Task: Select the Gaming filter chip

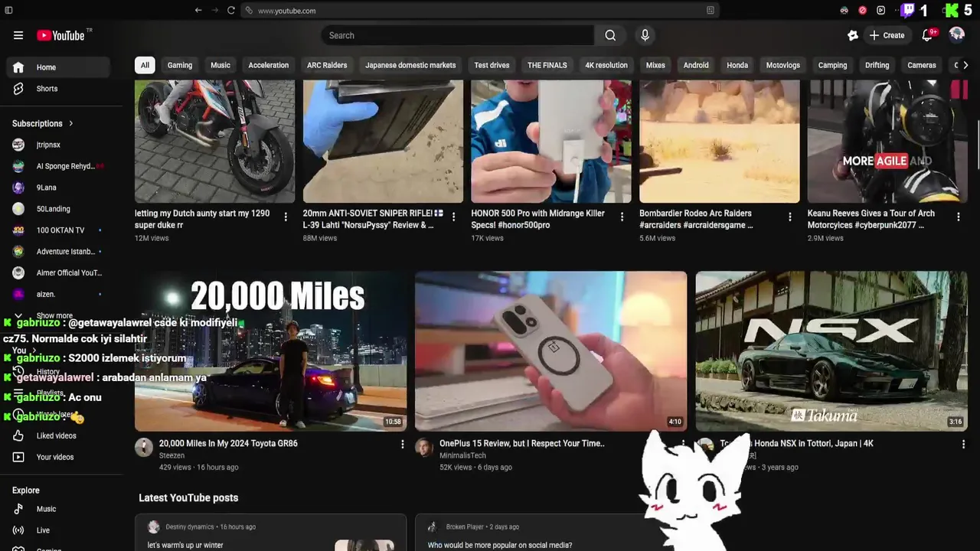Action: point(180,65)
